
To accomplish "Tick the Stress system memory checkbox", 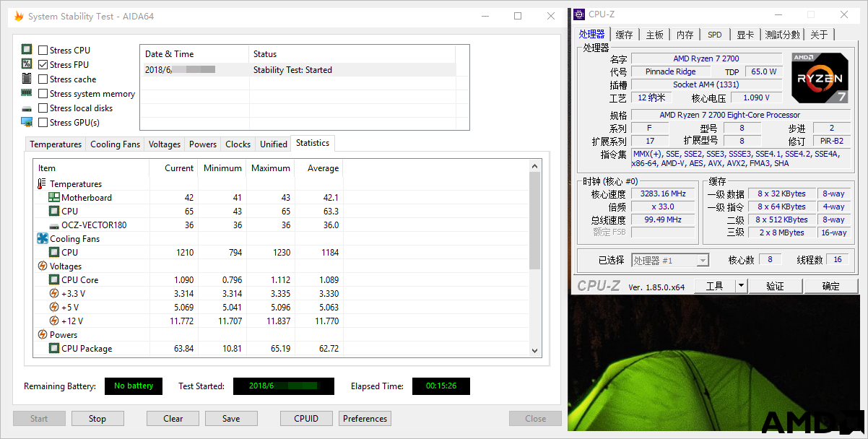I will coord(43,94).
